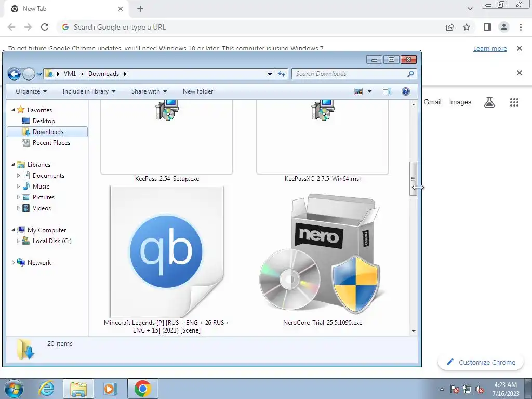Image resolution: width=532 pixels, height=399 pixels.
Task: Toggle the preview pane
Action: pyautogui.click(x=387, y=91)
